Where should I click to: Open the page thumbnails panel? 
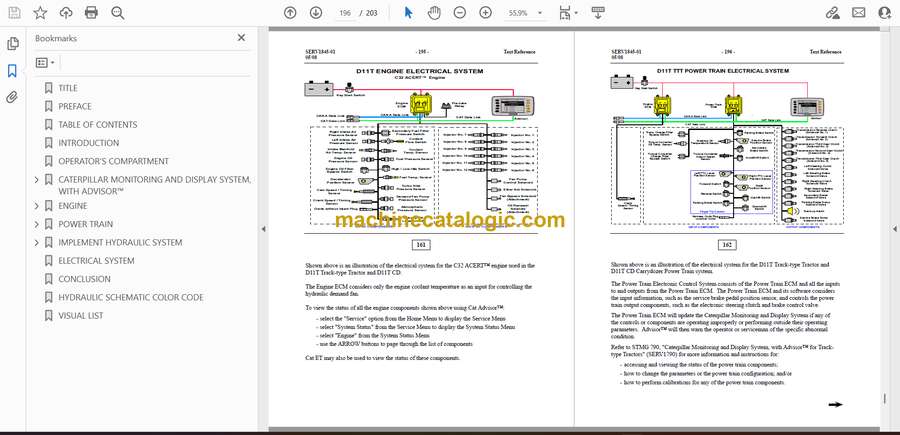pyautogui.click(x=12, y=44)
